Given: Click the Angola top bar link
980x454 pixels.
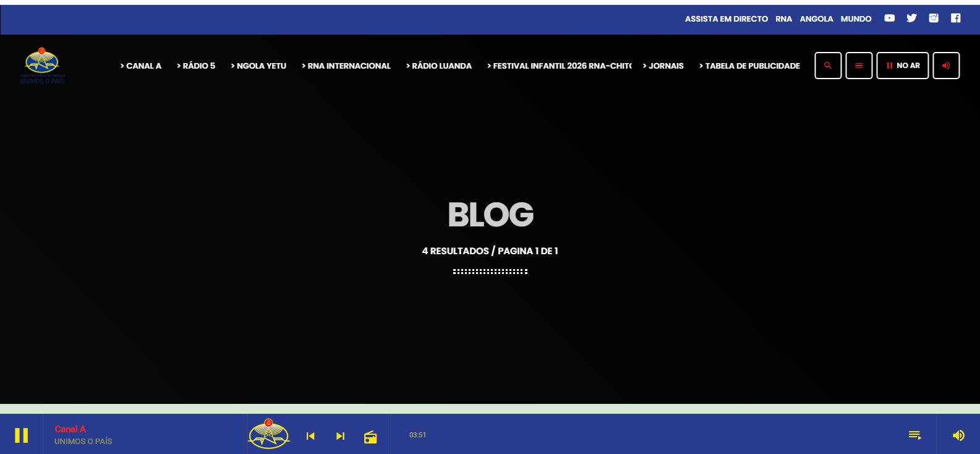Looking at the screenshot, I should 817,19.
